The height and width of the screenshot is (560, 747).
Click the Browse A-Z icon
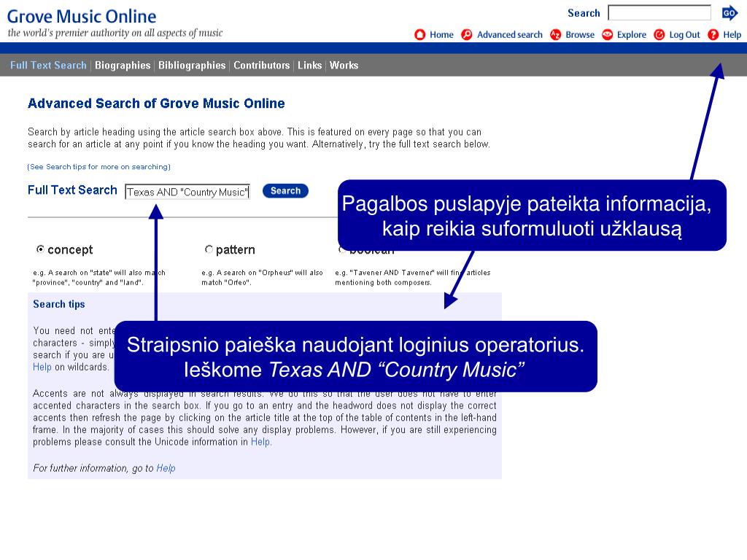pyautogui.click(x=555, y=35)
